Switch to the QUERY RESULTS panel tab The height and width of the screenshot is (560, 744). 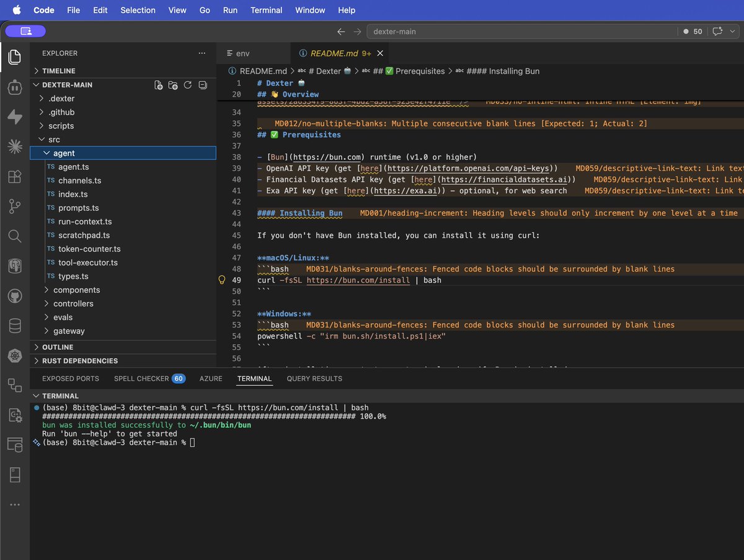coord(314,378)
